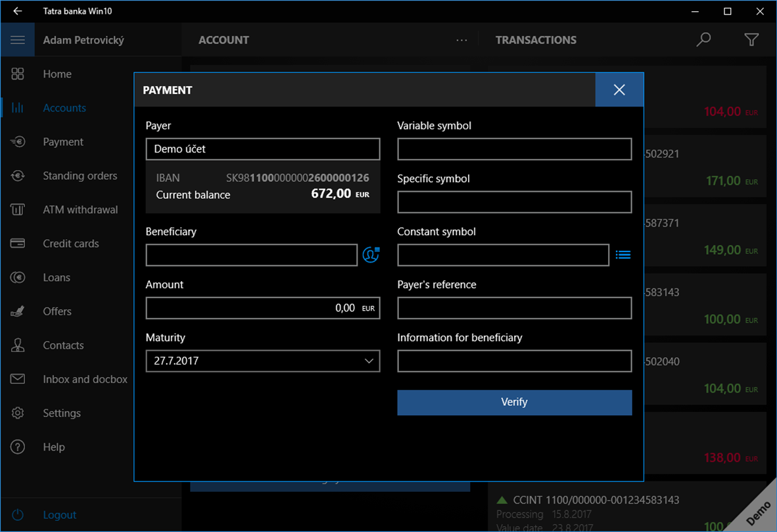Search transactions with magnifier icon
This screenshot has width=777, height=532.
tap(703, 39)
